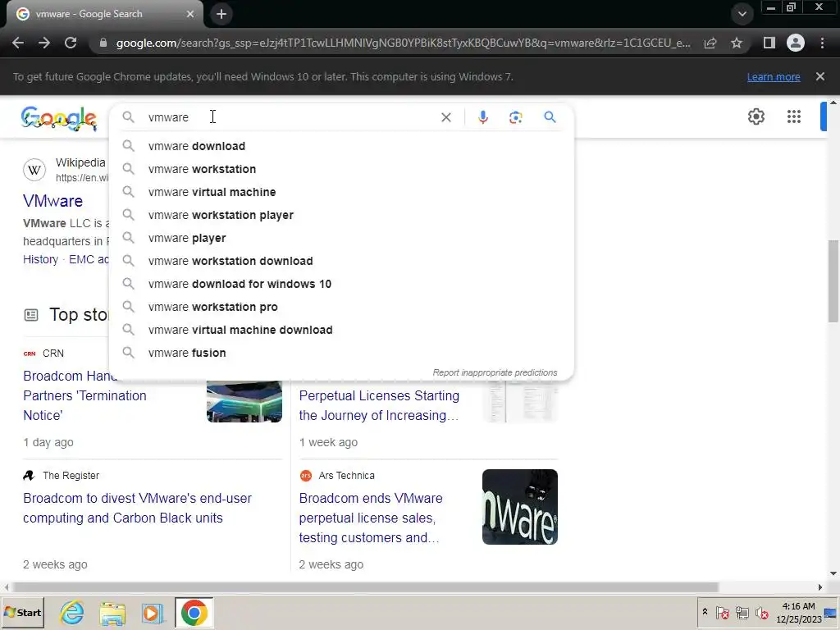Screen dimensions: 840x630
Task: Open the taskbar clock and date
Action: coord(798,613)
